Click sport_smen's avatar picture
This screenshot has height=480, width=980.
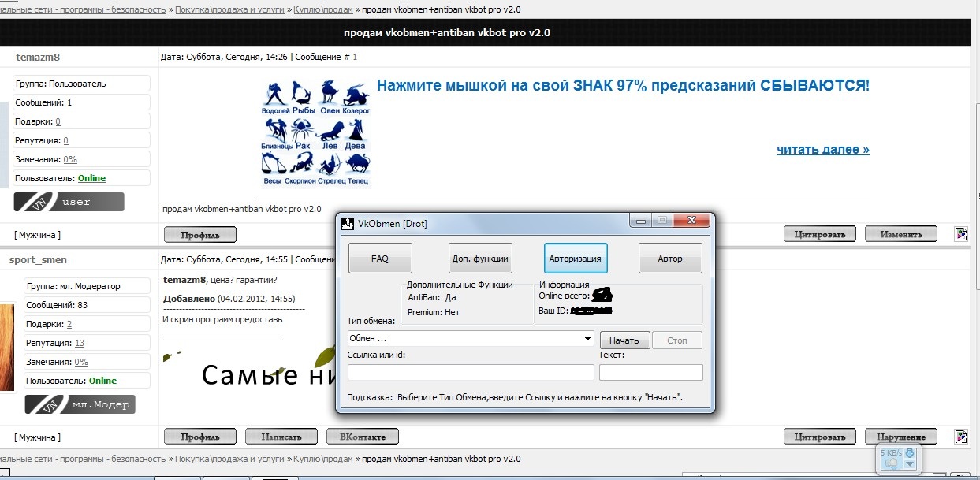[x=7, y=346]
